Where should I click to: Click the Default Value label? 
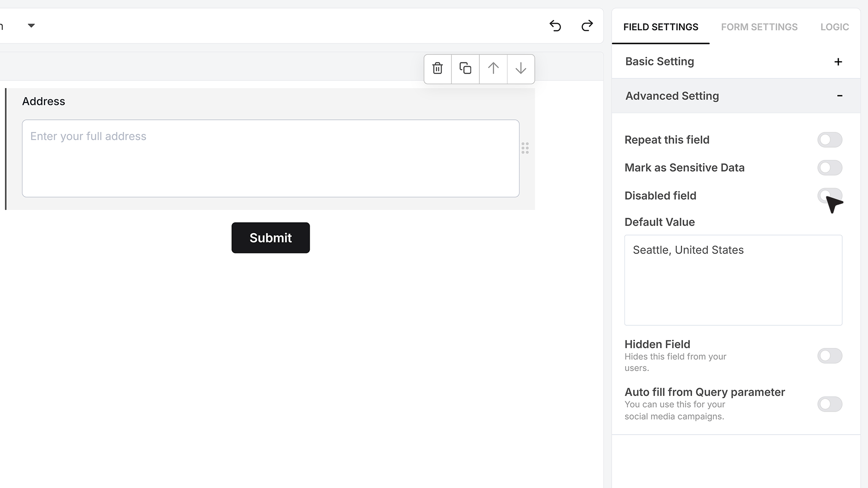(x=660, y=222)
